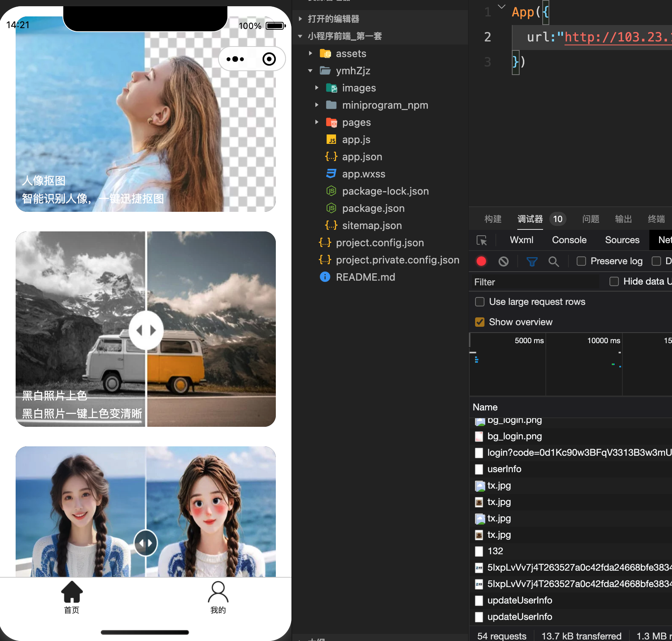Click the red network record button
This screenshot has height=641, width=672.
(481, 261)
